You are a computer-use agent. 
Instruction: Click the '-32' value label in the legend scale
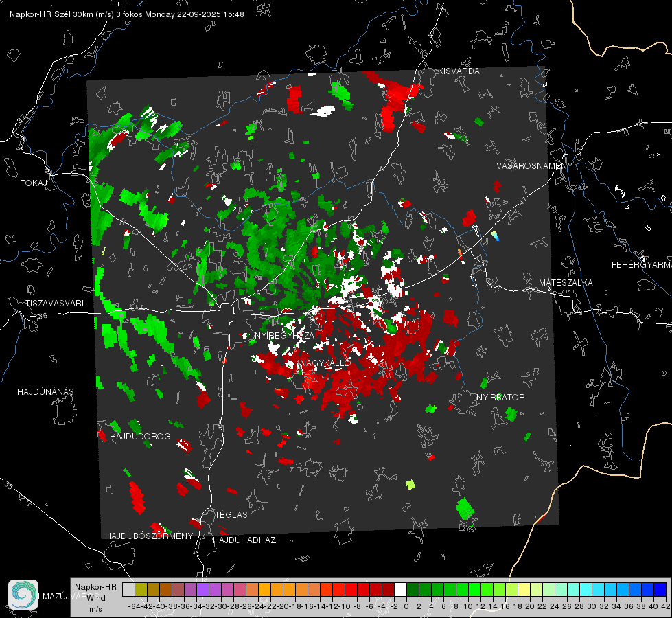tap(209, 607)
